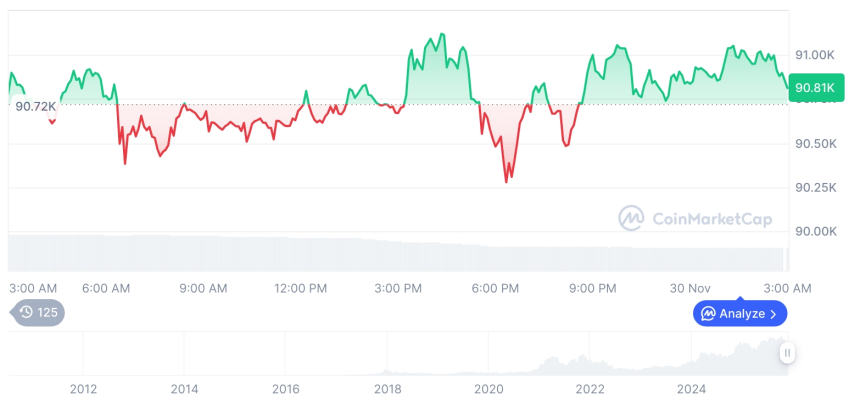The image size is (860, 401).
Task: Select 2014 on the year timeline
Action: [184, 389]
